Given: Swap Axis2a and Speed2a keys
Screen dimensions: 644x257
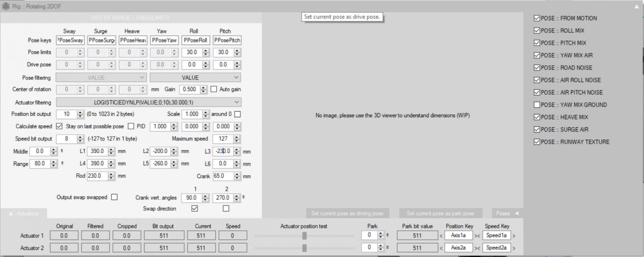Looking at the screenshot, I should [477, 248].
